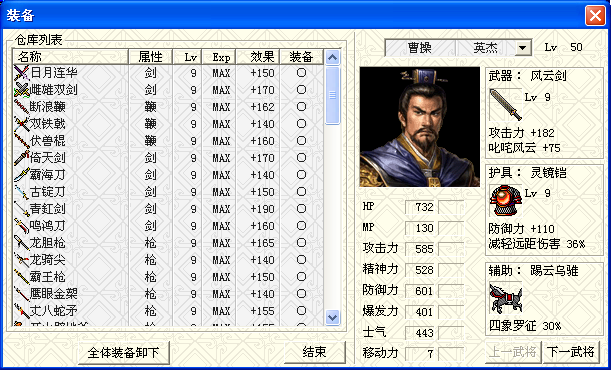Toggle the equip circle for 青釭剑
This screenshot has width=611, height=370.
tap(301, 209)
